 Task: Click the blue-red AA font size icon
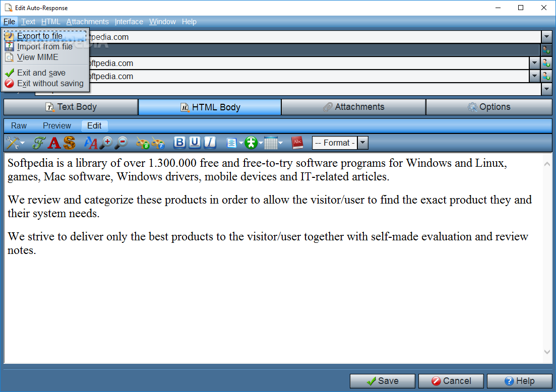click(90, 143)
